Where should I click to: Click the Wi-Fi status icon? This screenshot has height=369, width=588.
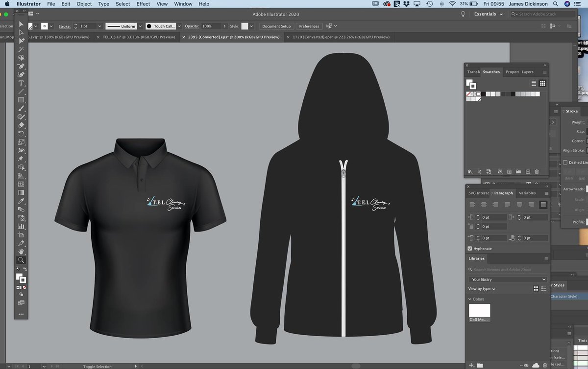452,4
